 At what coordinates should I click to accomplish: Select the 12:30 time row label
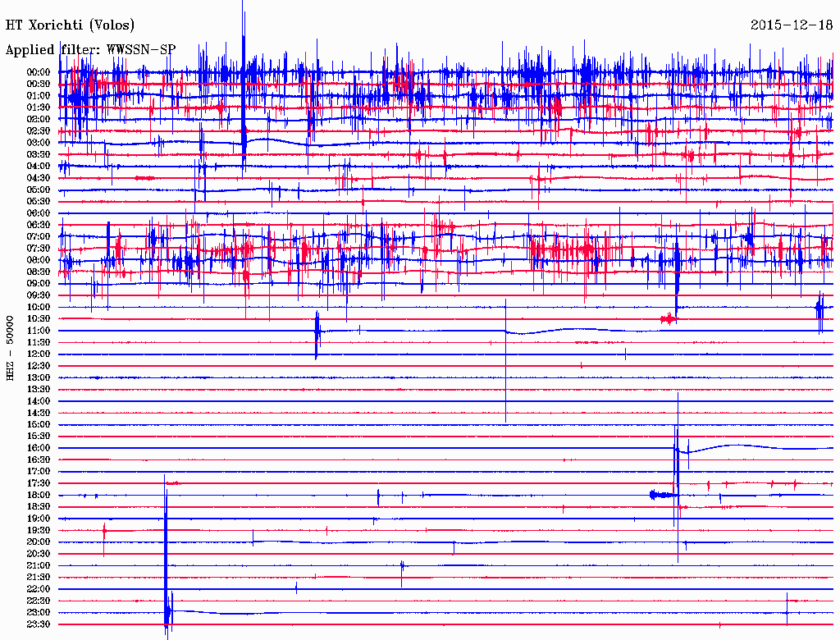pos(39,366)
